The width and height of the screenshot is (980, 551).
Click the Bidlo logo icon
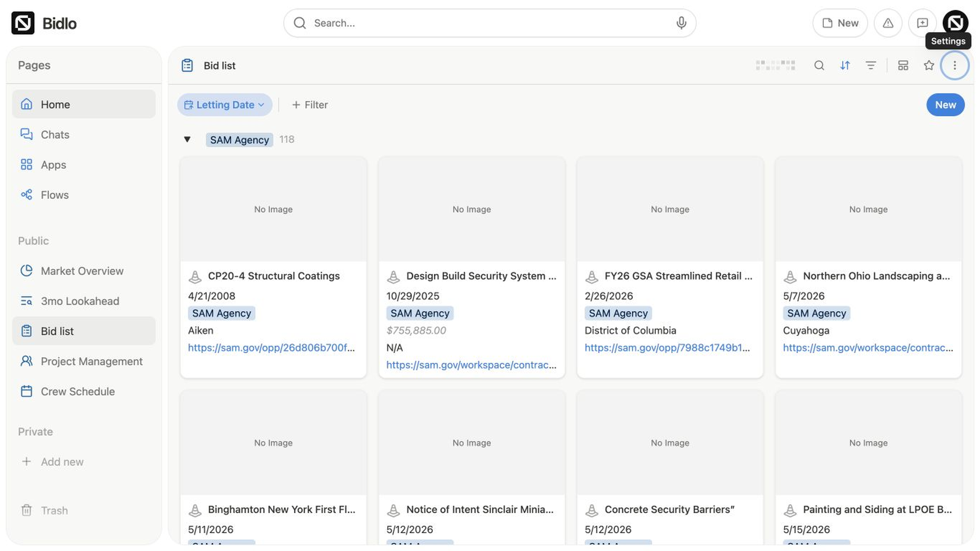tap(23, 23)
